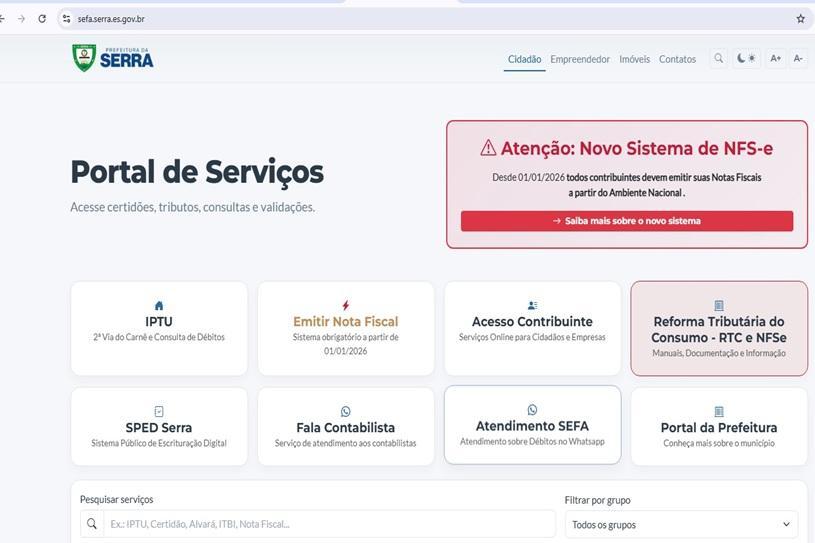
Task: Go forward with browser forward arrow
Action: 21,19
